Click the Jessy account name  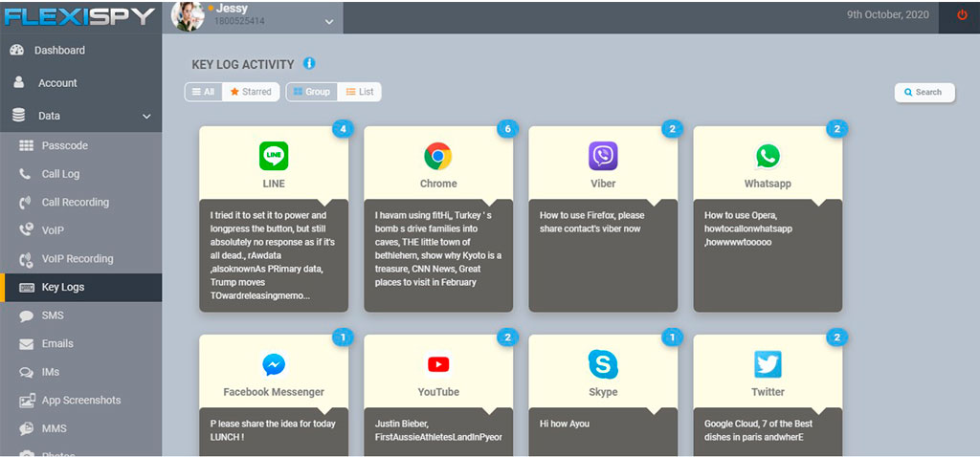(x=232, y=9)
